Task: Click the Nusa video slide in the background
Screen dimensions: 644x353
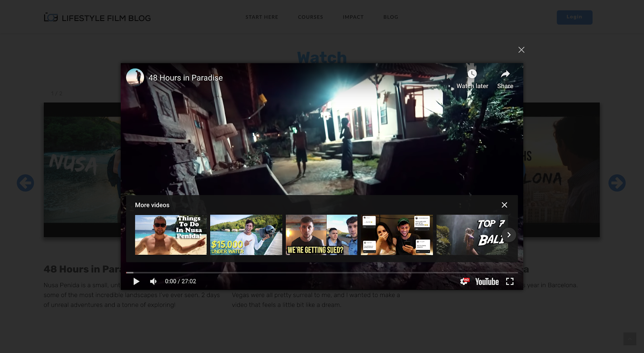Action: (82, 169)
